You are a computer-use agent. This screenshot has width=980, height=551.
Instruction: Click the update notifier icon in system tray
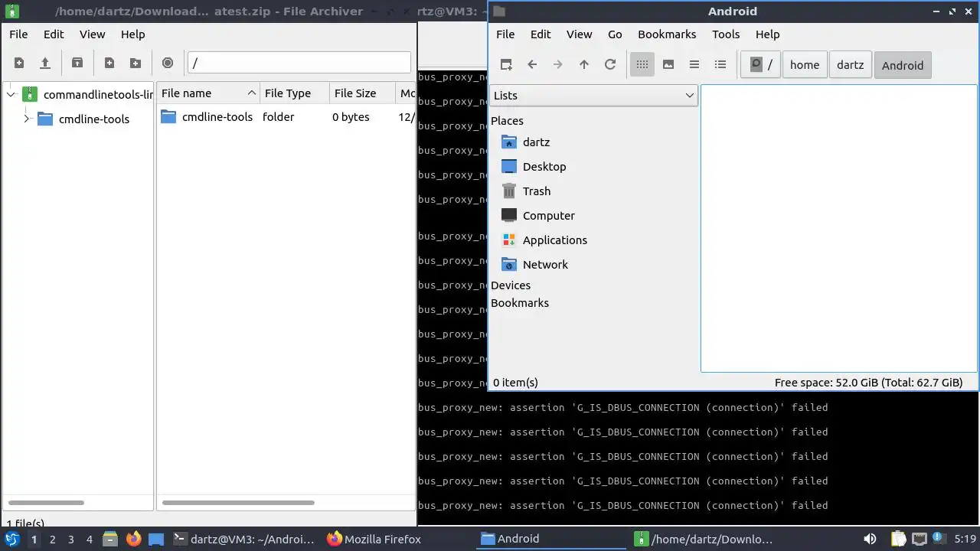(939, 539)
